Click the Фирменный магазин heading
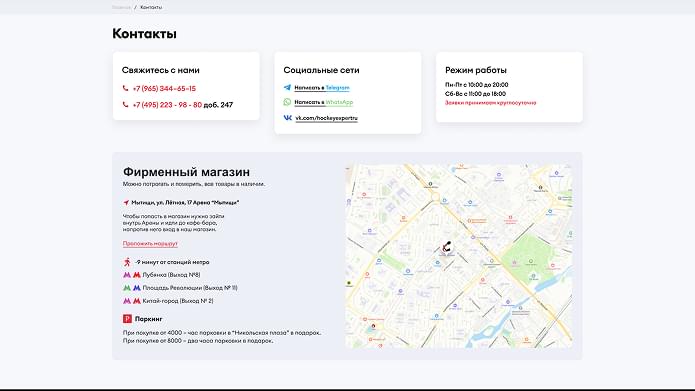The height and width of the screenshot is (391, 695). [186, 172]
